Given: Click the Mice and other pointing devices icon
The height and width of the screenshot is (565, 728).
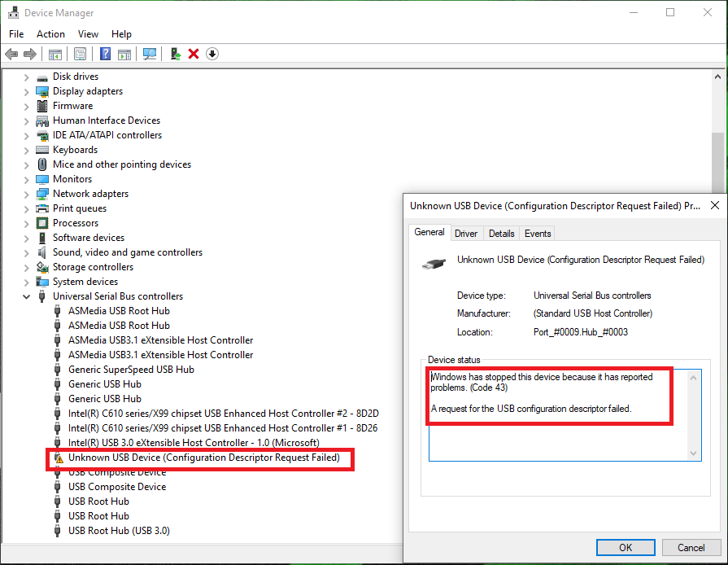Looking at the screenshot, I should (x=42, y=164).
